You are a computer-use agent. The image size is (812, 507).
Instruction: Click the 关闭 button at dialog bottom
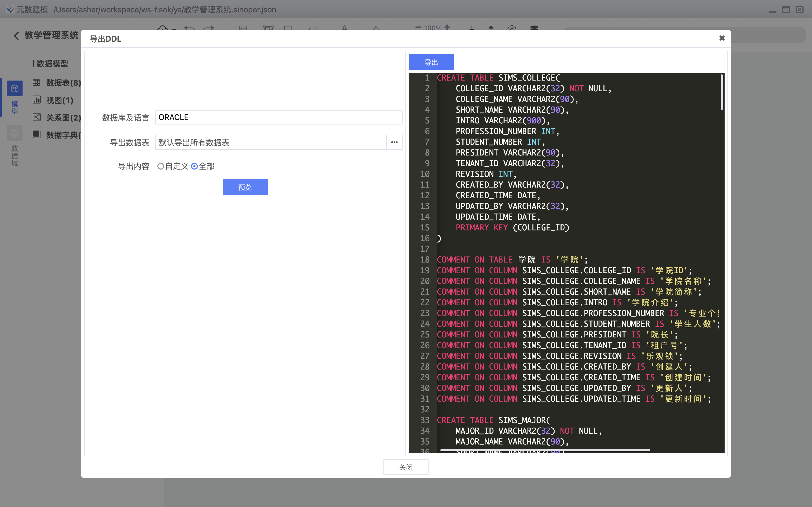click(x=406, y=467)
